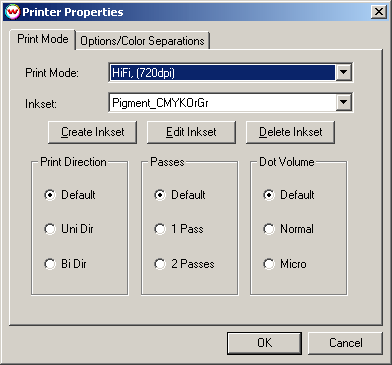Choose Bi Dir print direction

point(50,264)
